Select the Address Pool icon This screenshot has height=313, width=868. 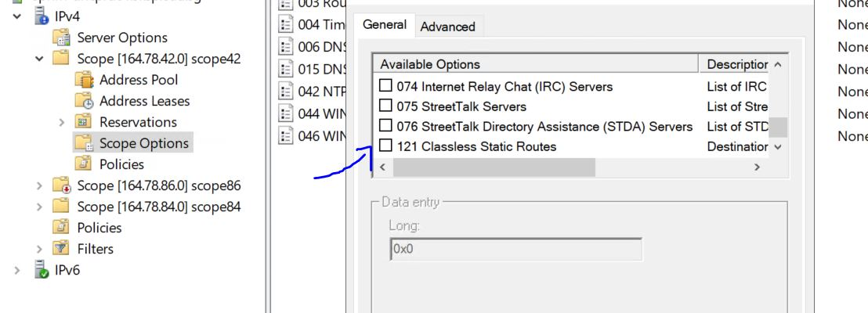(x=84, y=80)
